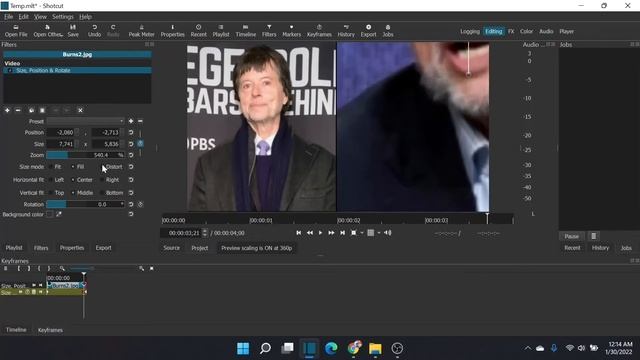Select Fit size mode
Image resolution: width=640 pixels, height=360 pixels.
(x=55, y=167)
